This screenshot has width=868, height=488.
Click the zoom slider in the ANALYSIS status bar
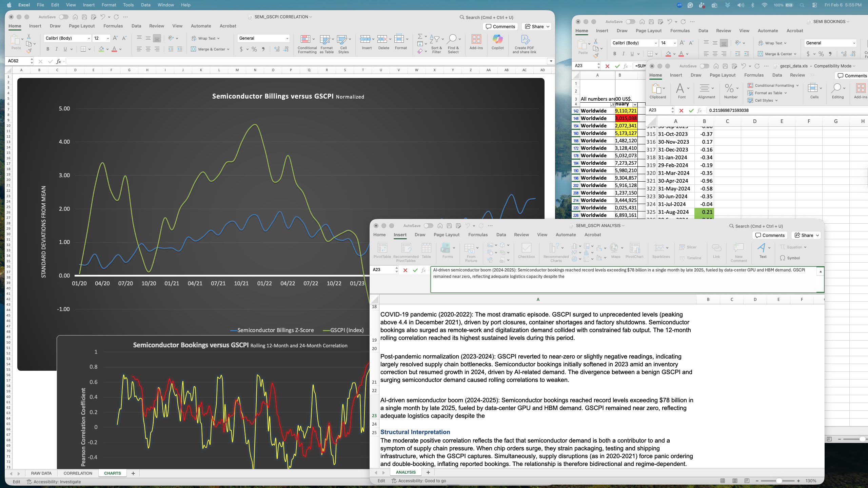coord(779,481)
